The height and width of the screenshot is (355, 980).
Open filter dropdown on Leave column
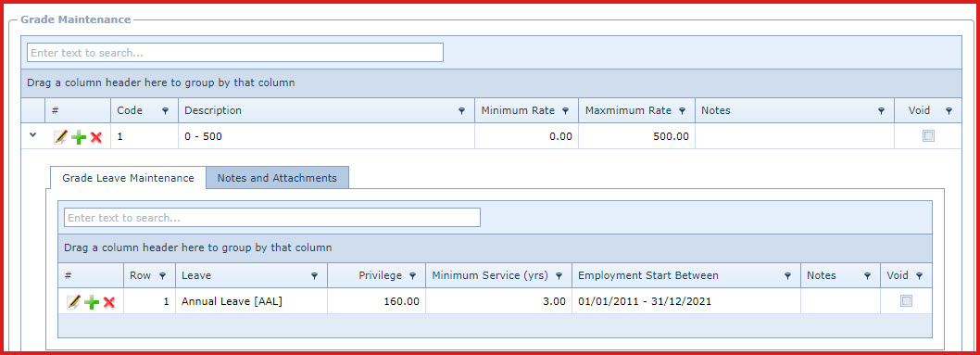tap(314, 275)
